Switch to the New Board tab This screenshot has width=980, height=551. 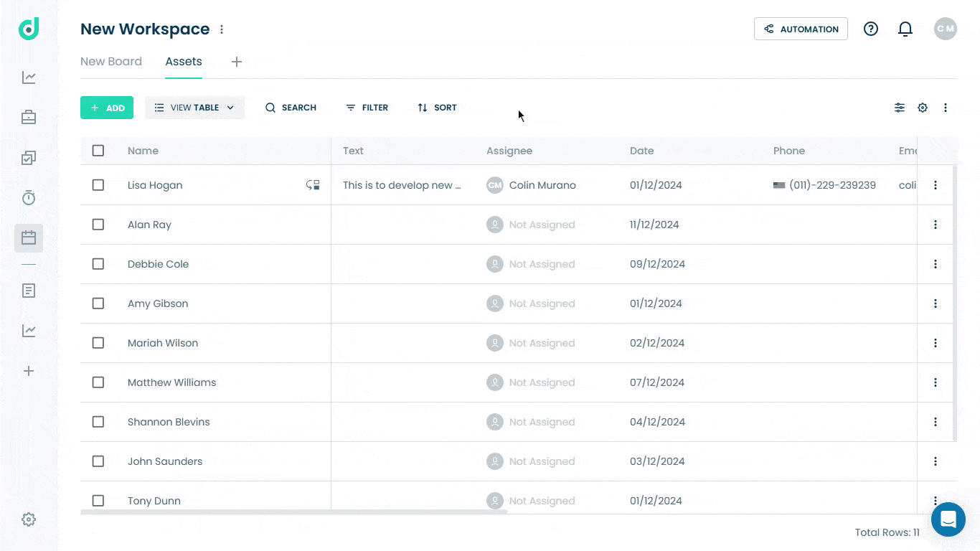coord(111,62)
